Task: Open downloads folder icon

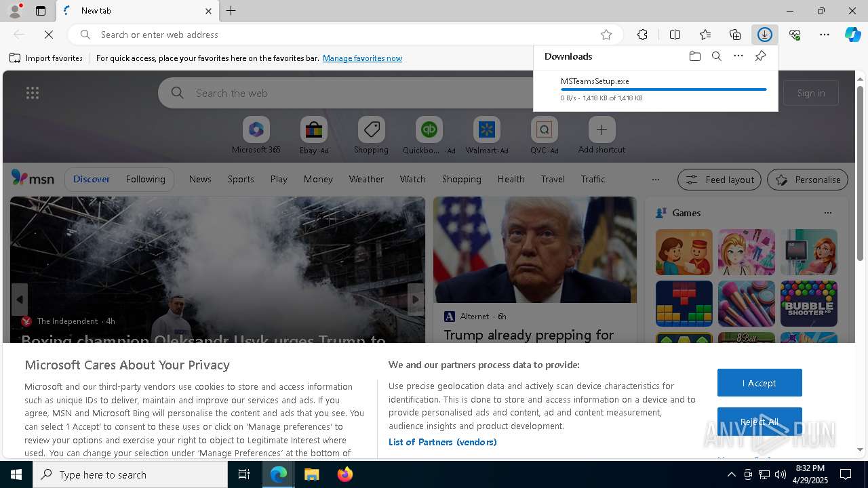Action: pos(694,56)
